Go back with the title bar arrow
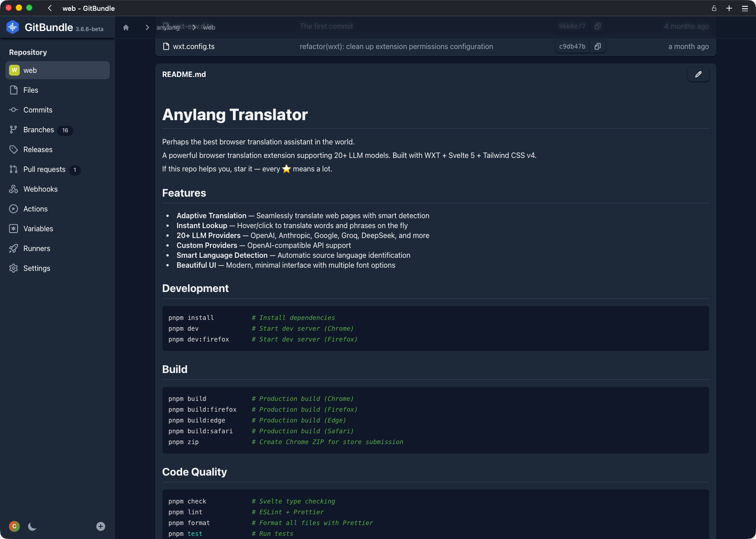756x539 pixels. coord(50,8)
